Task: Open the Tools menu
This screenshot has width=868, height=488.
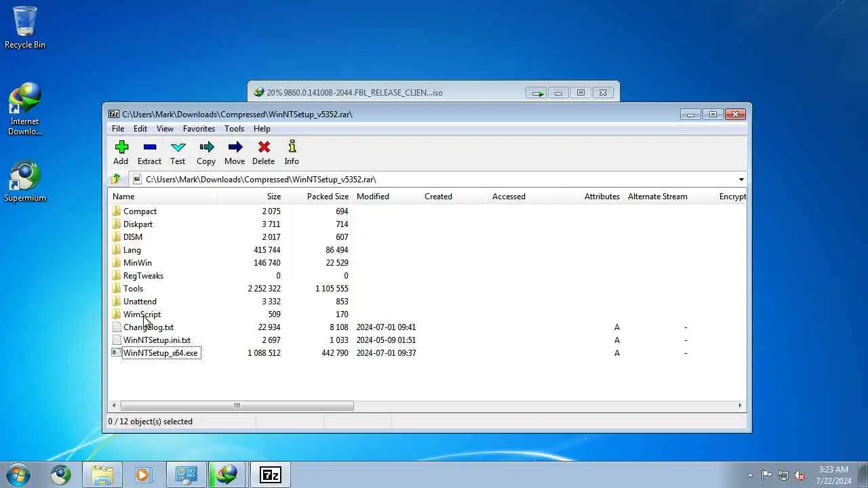Action: coord(234,129)
